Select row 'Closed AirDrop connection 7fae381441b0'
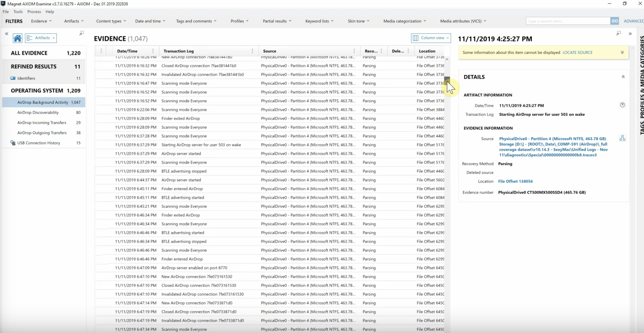644x333 pixels. 270,66
